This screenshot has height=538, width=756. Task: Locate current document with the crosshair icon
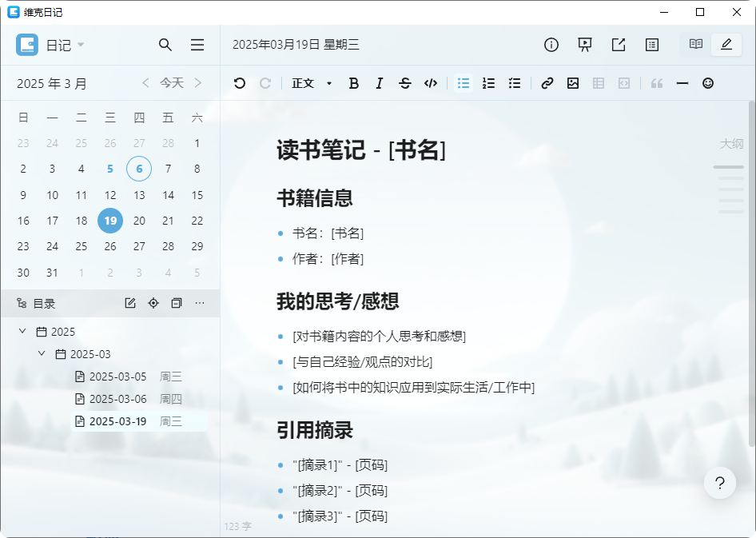pos(153,303)
